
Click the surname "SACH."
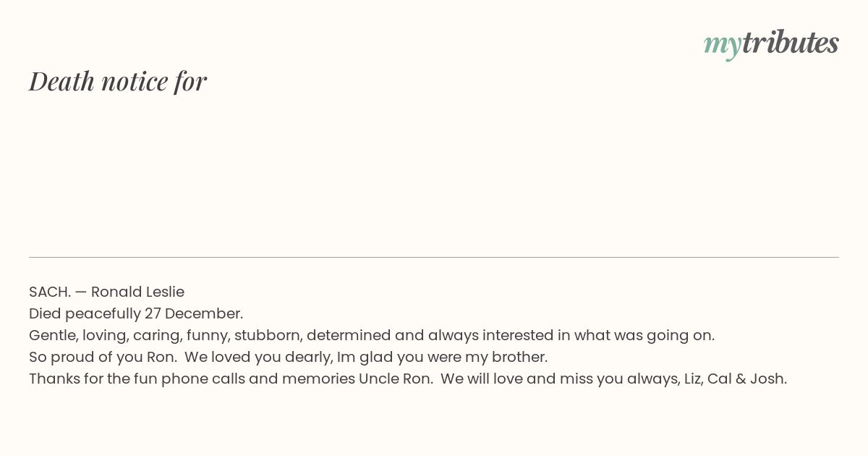(x=50, y=292)
